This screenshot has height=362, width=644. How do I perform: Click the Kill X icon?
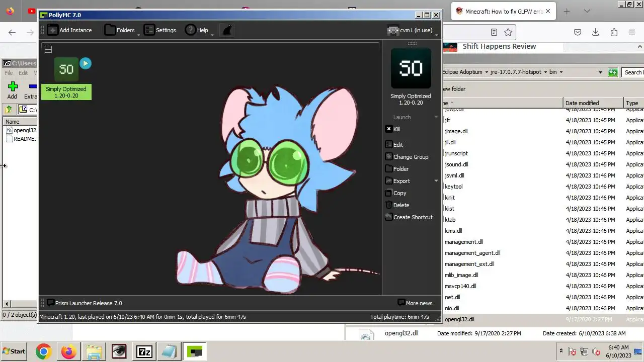coord(389,129)
